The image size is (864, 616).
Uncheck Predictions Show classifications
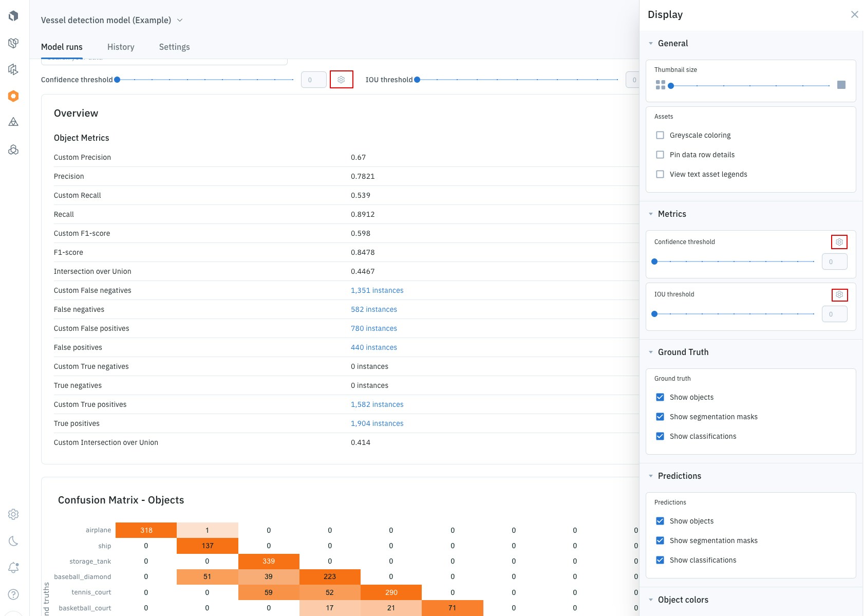pyautogui.click(x=660, y=560)
